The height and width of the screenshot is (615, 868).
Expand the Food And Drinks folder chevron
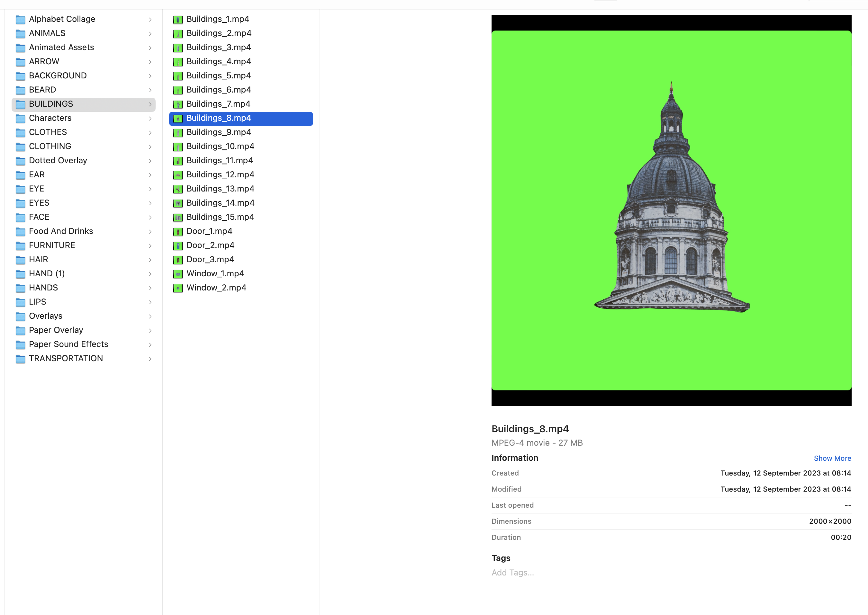[150, 231]
